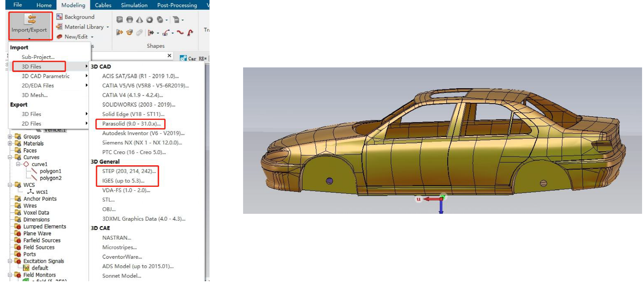Choose ACIS SAT/SAB import format
The image size is (644, 287).
coord(140,76)
